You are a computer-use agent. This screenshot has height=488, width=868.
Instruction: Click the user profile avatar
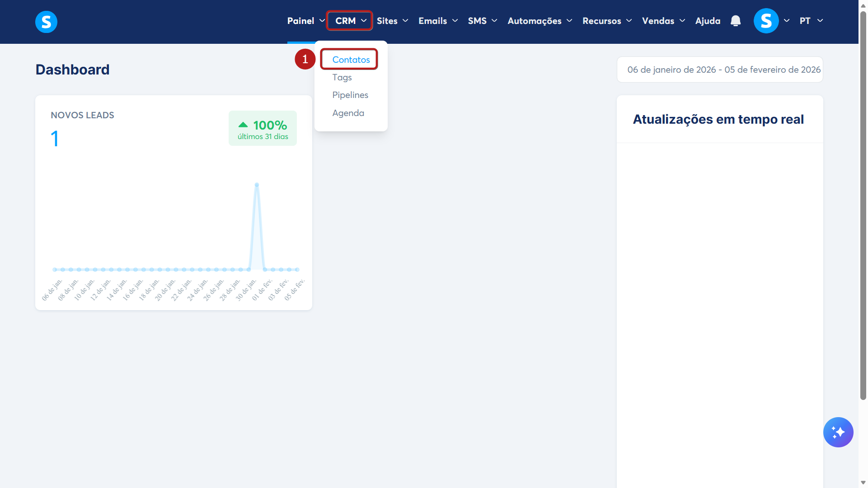[766, 21]
